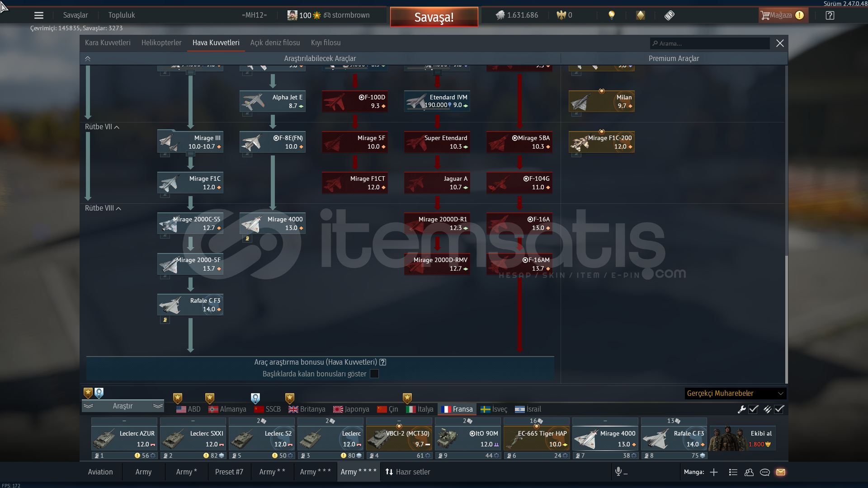Click the Silver Lions balance 1.631.686
The width and height of the screenshot is (868, 488).
(x=517, y=15)
